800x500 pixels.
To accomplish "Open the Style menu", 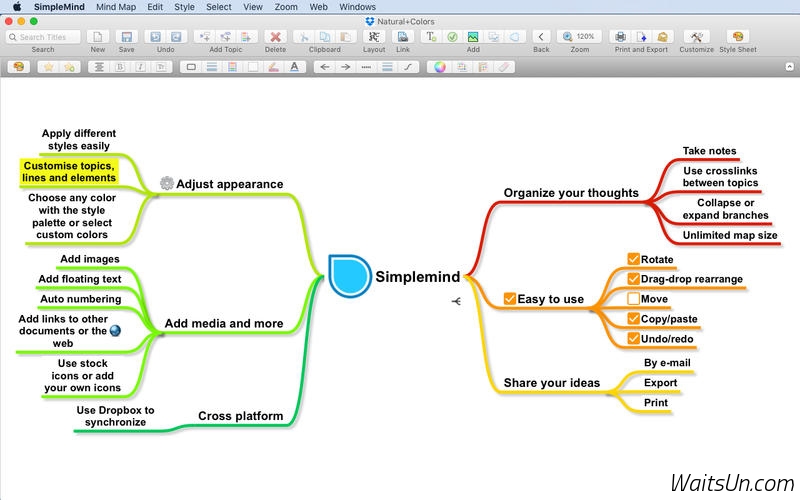I will point(184,7).
